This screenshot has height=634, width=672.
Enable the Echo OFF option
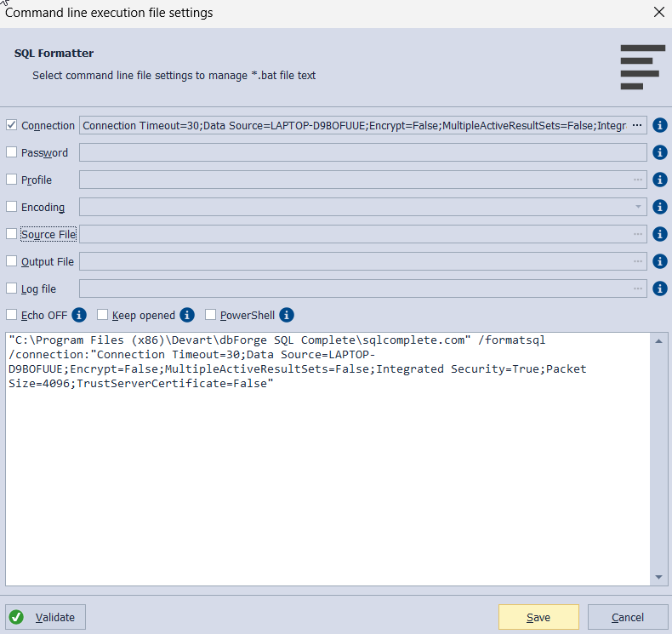coord(12,315)
